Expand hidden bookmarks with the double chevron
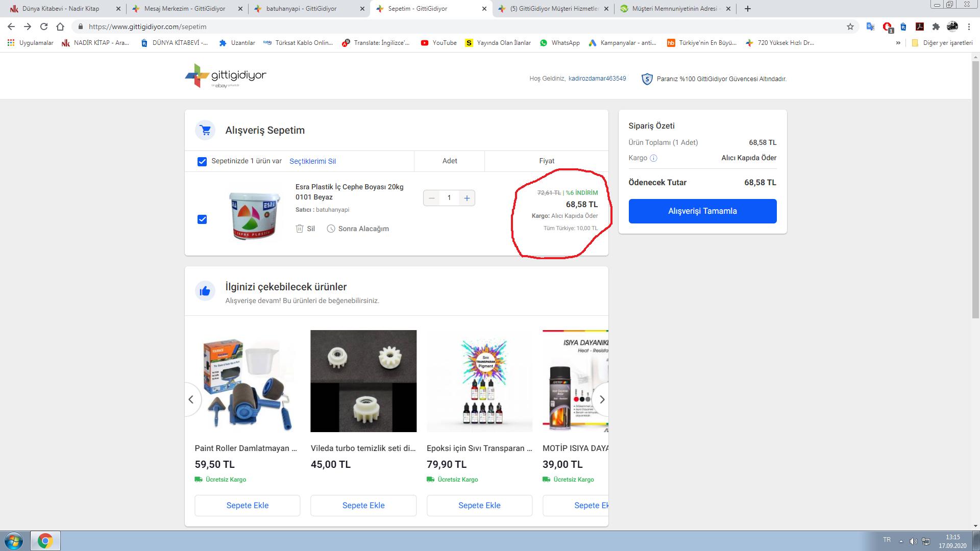 click(x=898, y=43)
